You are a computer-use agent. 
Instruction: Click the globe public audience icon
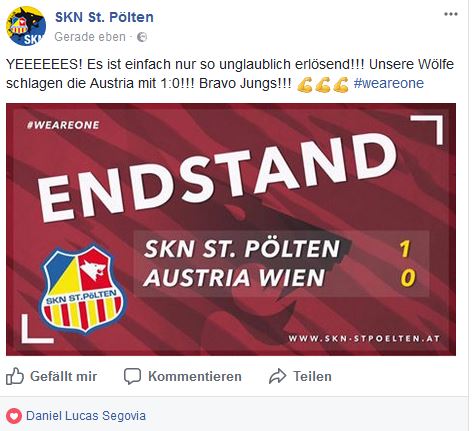(142, 37)
